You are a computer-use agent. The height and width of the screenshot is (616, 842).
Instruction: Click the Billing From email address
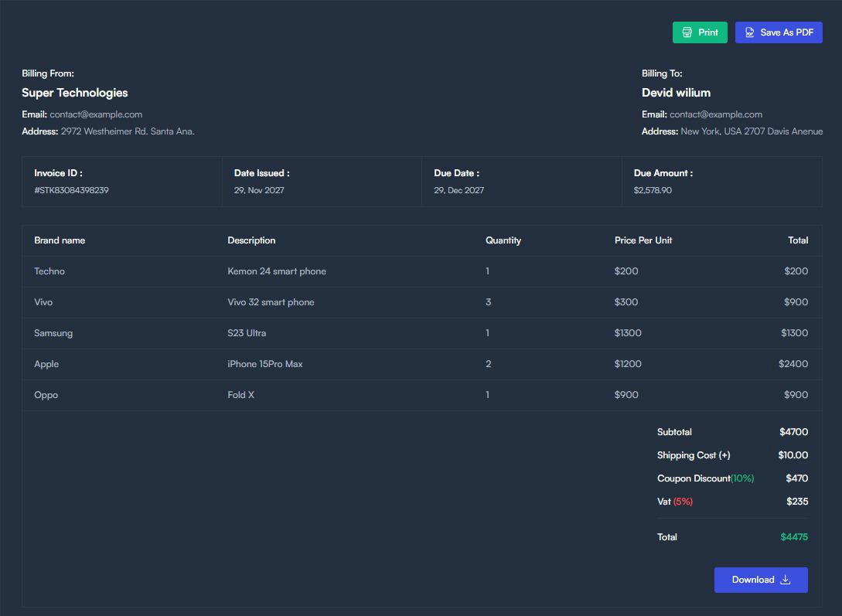96,114
